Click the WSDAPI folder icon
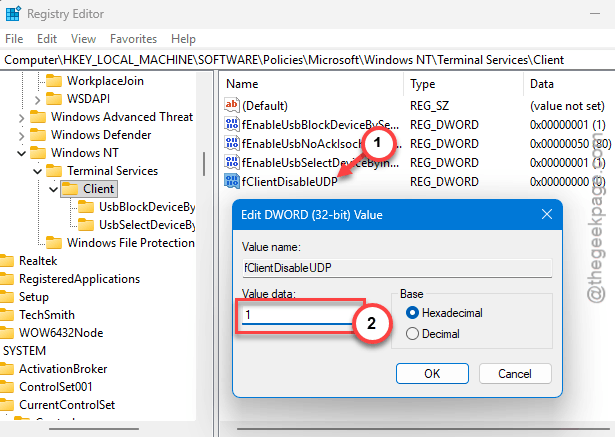This screenshot has width=615, height=437. [54, 99]
